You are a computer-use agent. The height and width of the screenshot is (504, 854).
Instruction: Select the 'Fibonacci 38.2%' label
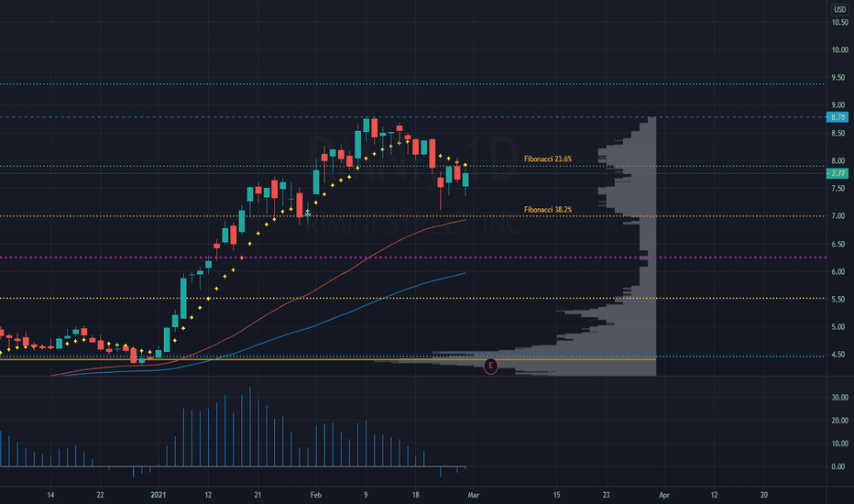click(548, 210)
